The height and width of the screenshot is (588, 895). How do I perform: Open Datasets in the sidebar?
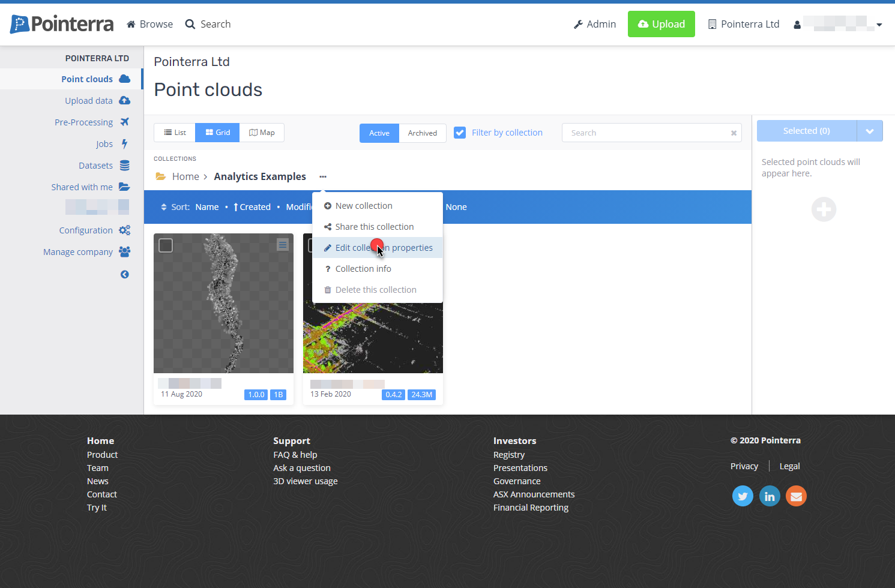(x=95, y=165)
